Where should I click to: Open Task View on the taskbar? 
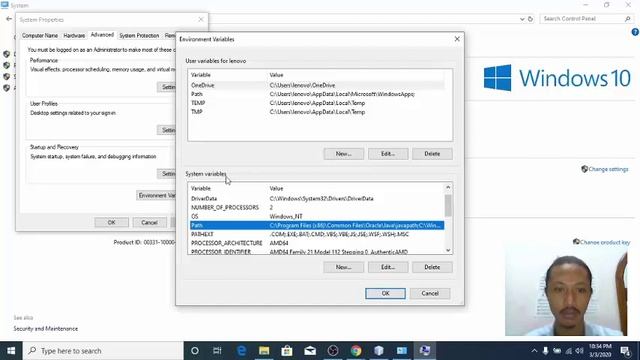[217, 351]
